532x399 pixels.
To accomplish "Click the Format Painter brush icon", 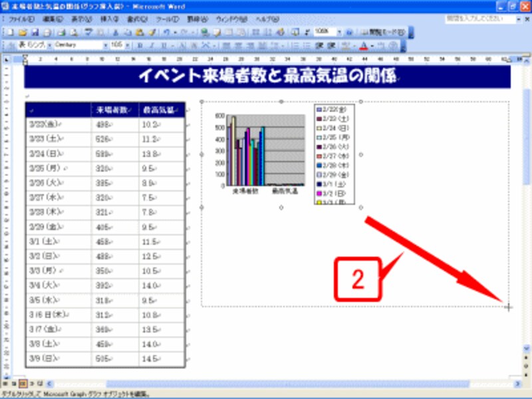I will pos(152,32).
